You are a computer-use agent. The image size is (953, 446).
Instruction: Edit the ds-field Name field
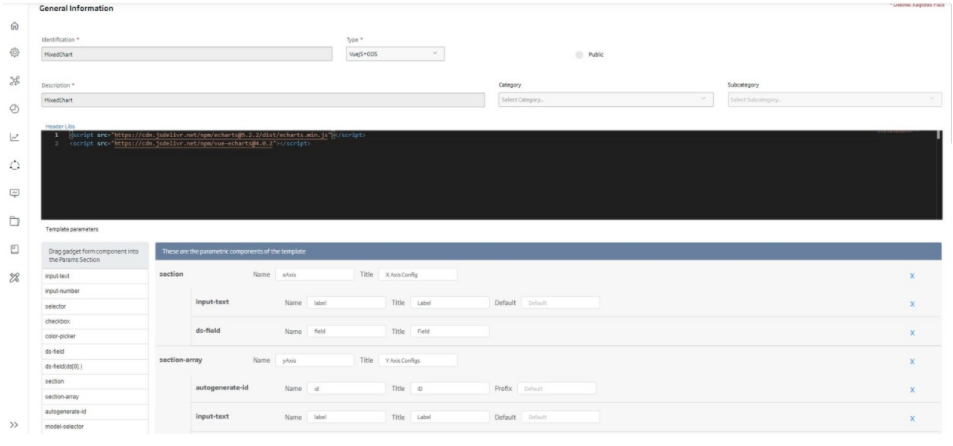(x=346, y=331)
